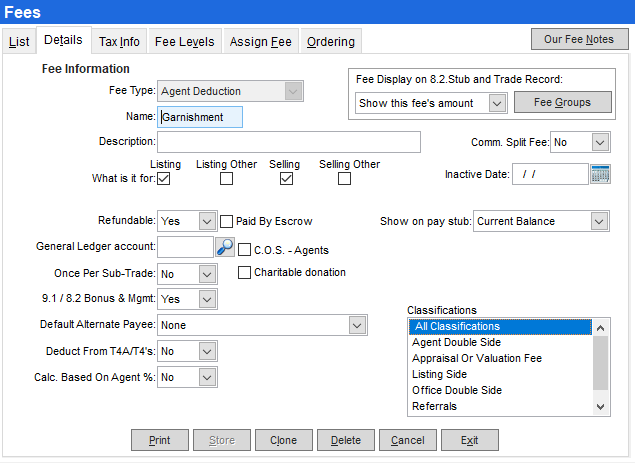Open Our Fee Notes
The height and width of the screenshot is (463, 635).
(578, 39)
